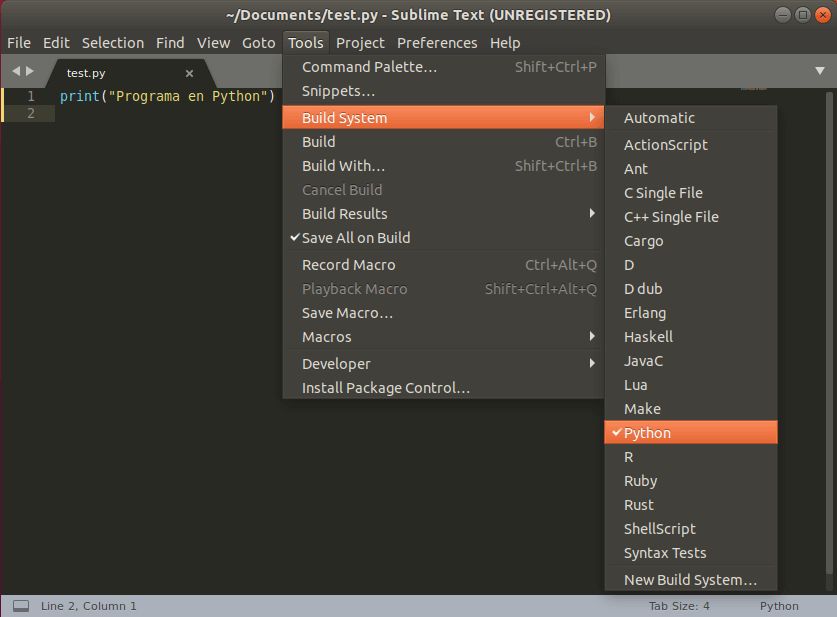Open the Selection menu
This screenshot has width=837, height=617.
(x=113, y=43)
